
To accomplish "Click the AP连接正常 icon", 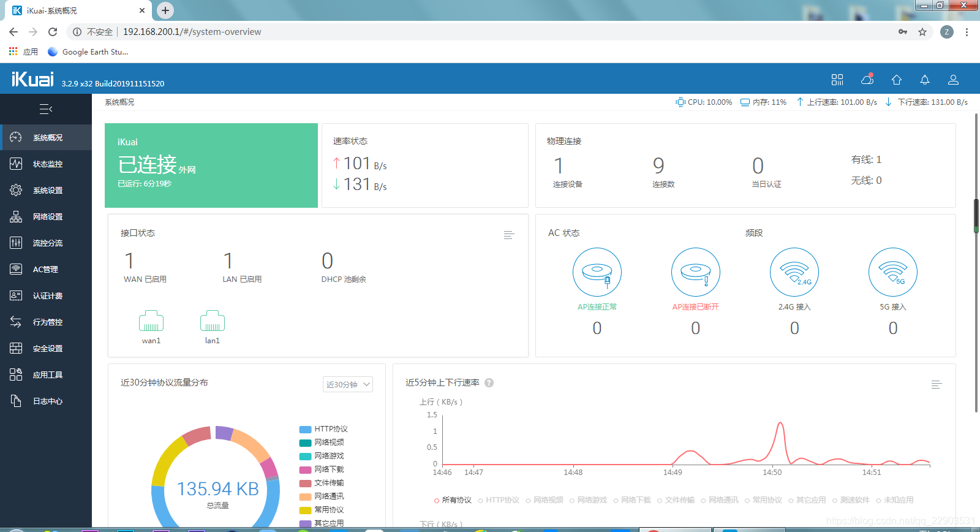I will tap(597, 272).
